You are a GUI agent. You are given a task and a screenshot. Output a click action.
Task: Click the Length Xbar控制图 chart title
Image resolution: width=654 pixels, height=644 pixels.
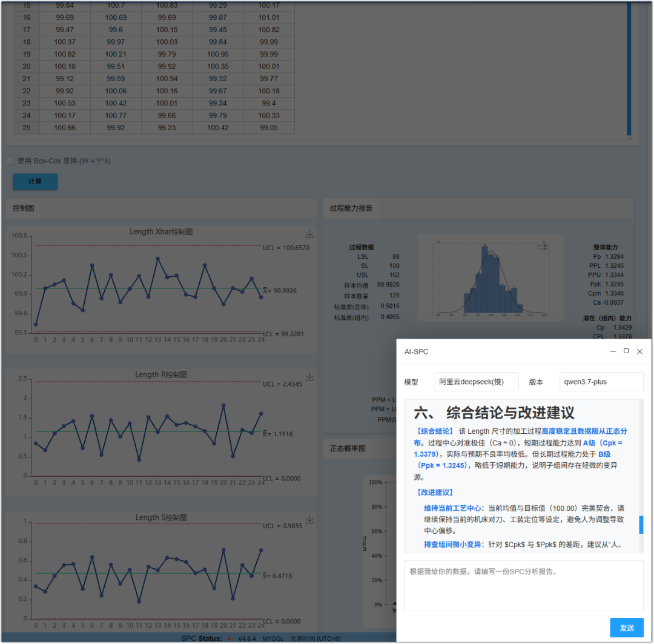tap(161, 231)
